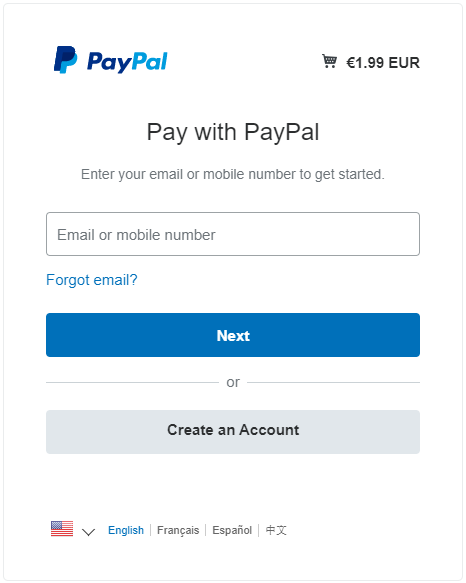This screenshot has width=466, height=583.
Task: Click the divider line right of 'or'
Action: coord(333,382)
